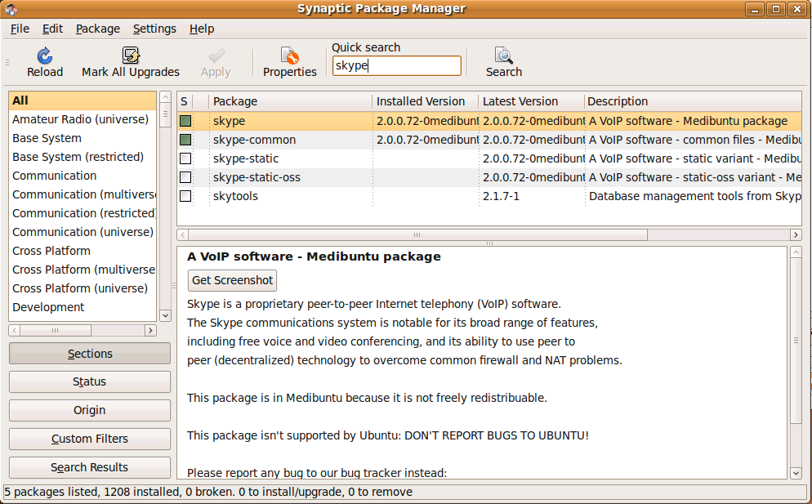Screen dimensions: 812x504
Task: Sort by Package column header
Action: (x=290, y=101)
